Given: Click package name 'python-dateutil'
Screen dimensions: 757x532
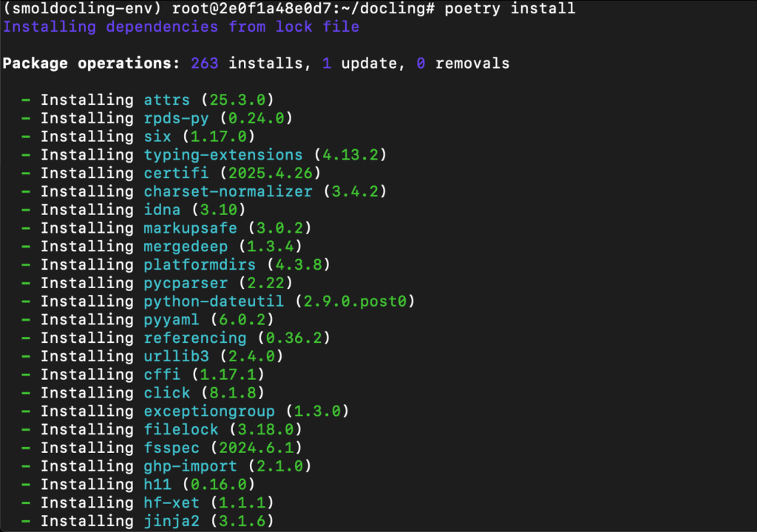Looking at the screenshot, I should tap(214, 301).
